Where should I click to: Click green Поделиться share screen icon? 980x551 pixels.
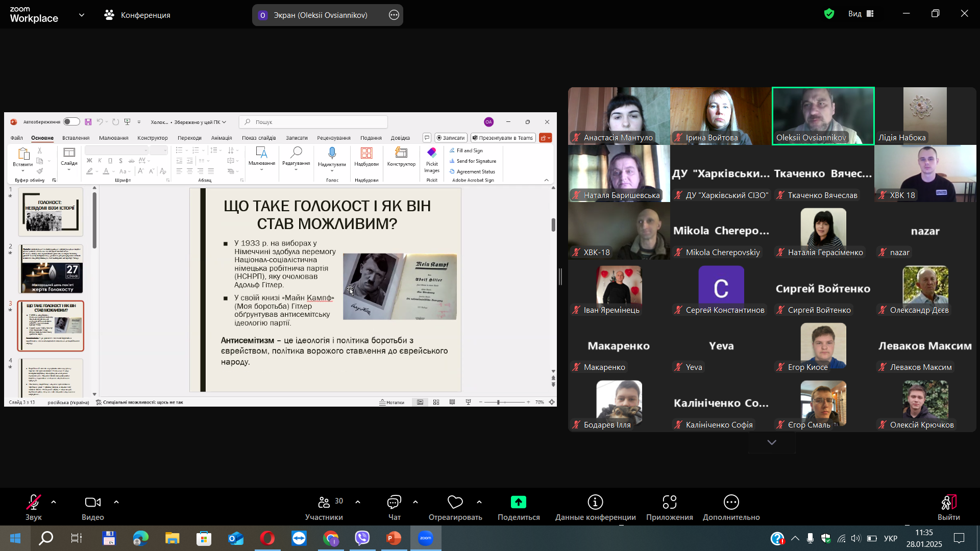519,502
